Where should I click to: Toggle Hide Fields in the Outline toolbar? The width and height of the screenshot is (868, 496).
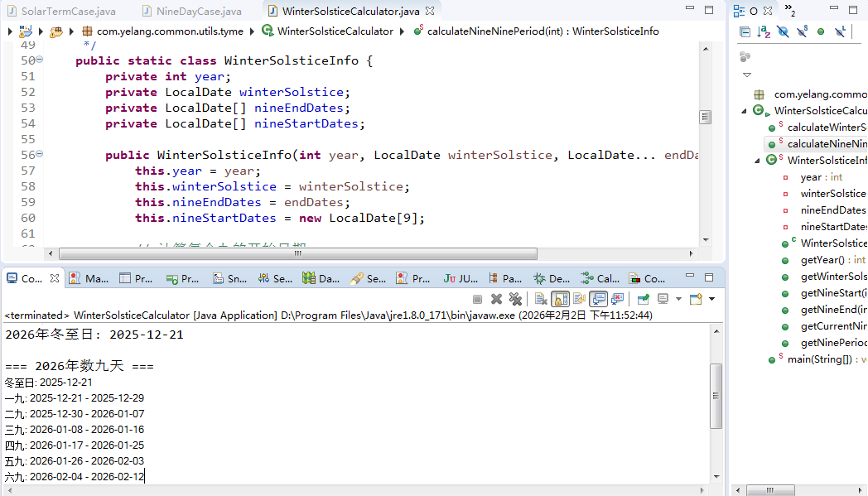click(x=783, y=31)
